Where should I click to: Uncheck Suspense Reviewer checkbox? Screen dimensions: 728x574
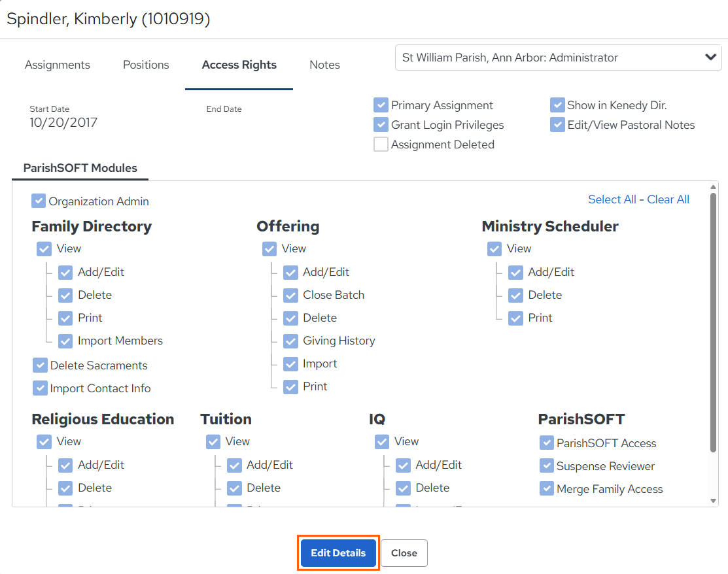(x=547, y=465)
